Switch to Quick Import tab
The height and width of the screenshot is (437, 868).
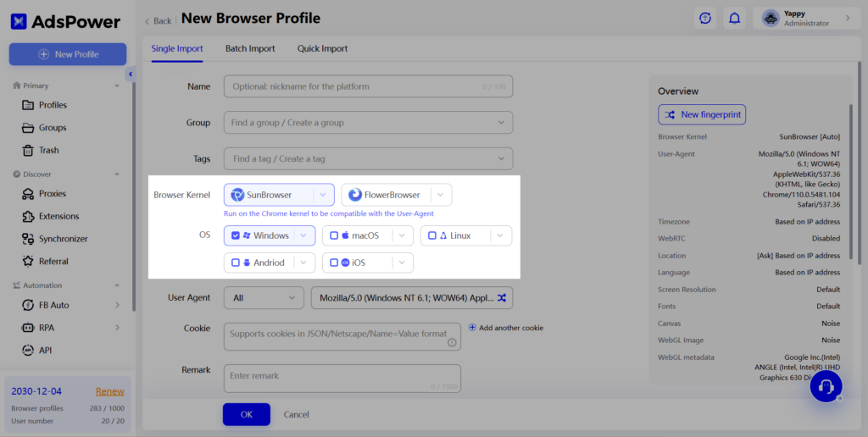pos(323,48)
